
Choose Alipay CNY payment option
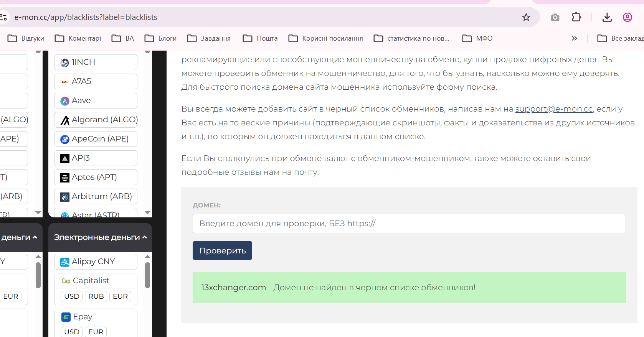click(96, 261)
